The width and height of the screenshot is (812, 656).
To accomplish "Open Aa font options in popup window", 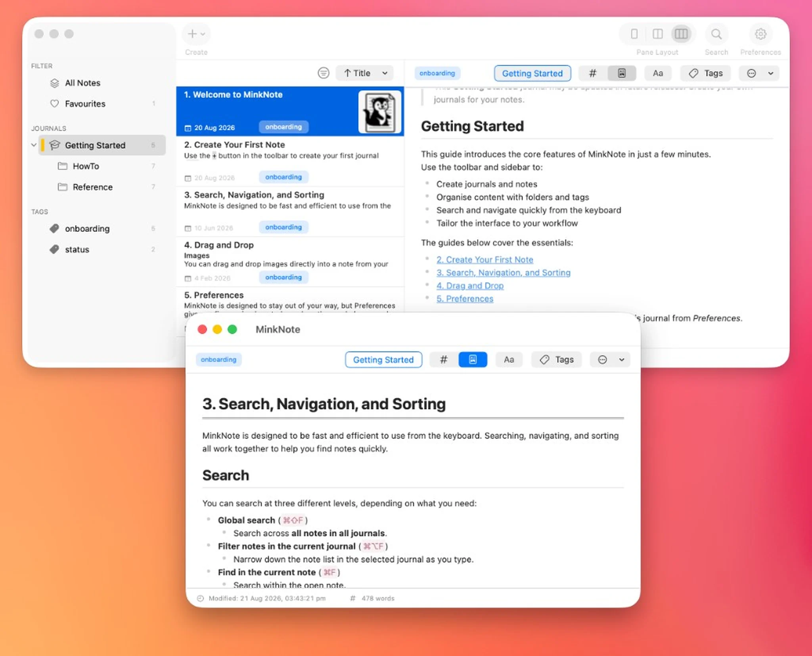I will point(509,360).
